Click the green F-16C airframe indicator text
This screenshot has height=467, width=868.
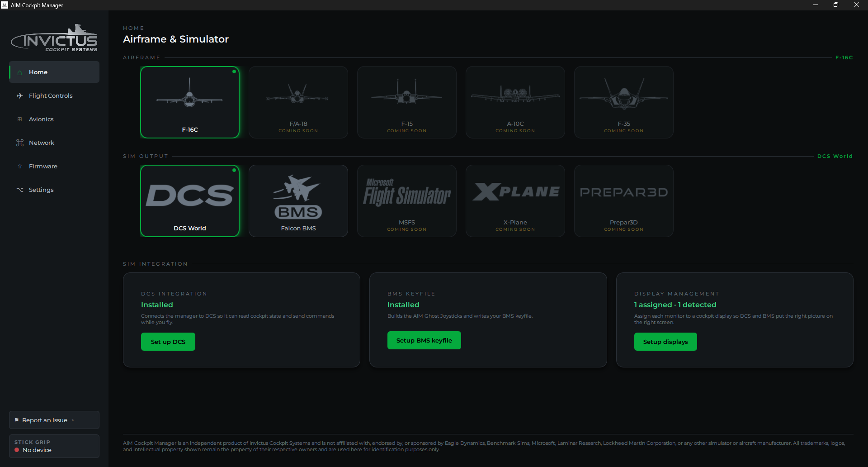tap(844, 57)
